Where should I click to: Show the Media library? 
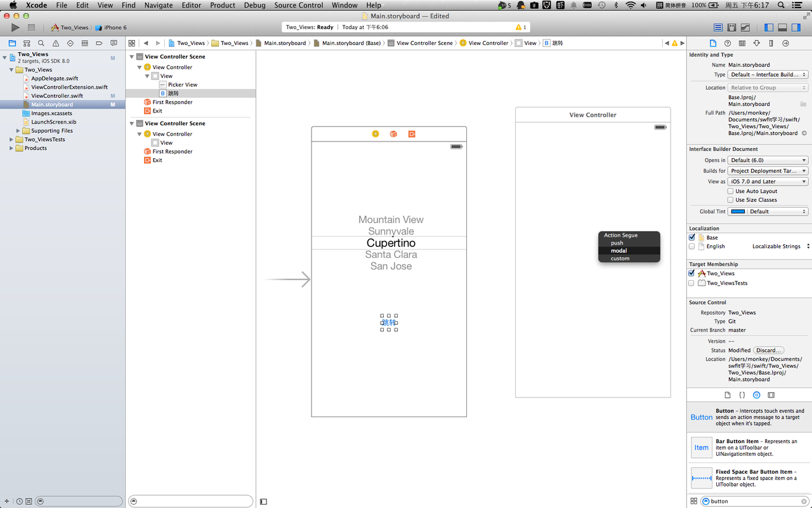[x=771, y=395]
